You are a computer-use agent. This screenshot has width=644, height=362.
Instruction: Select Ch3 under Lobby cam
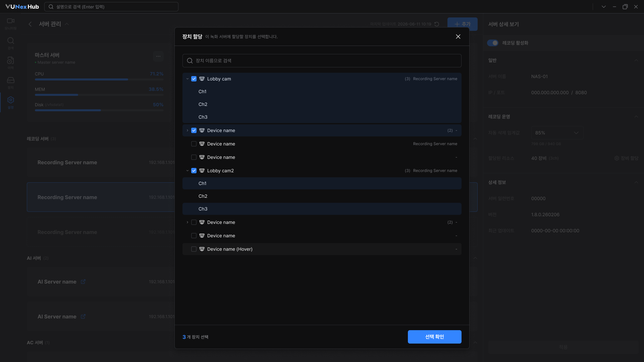tap(322, 117)
